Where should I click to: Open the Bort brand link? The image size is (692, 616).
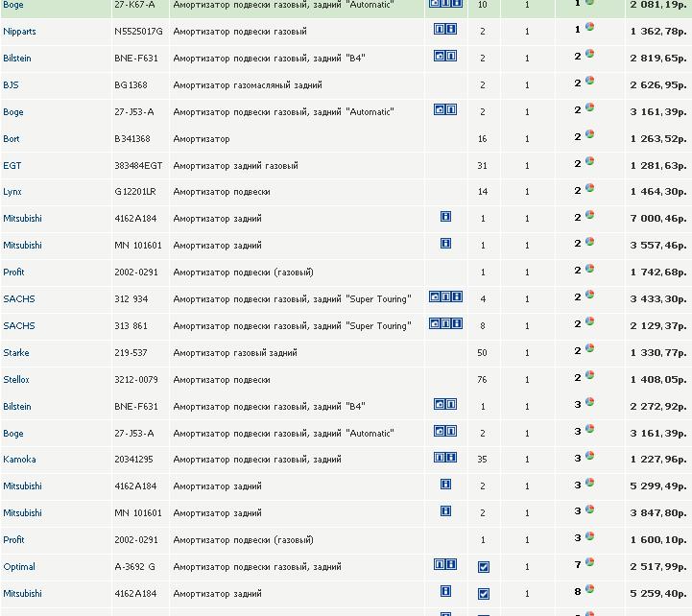coord(12,138)
